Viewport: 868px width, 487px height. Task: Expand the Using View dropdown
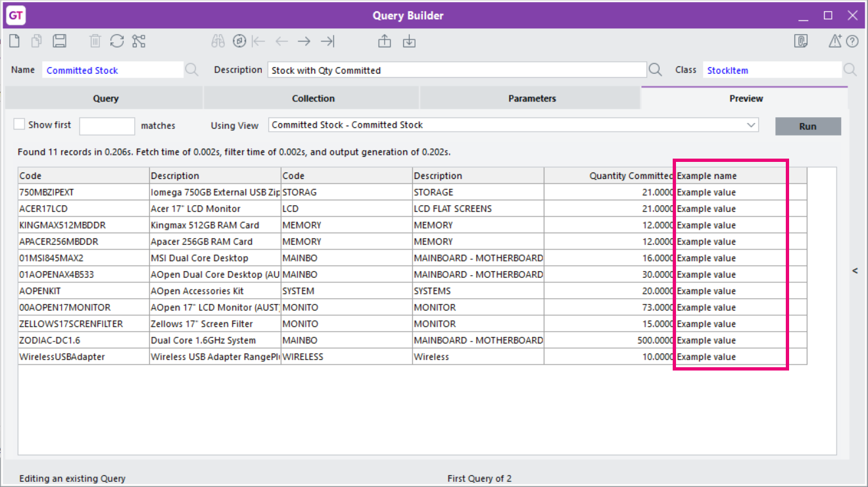tap(751, 125)
